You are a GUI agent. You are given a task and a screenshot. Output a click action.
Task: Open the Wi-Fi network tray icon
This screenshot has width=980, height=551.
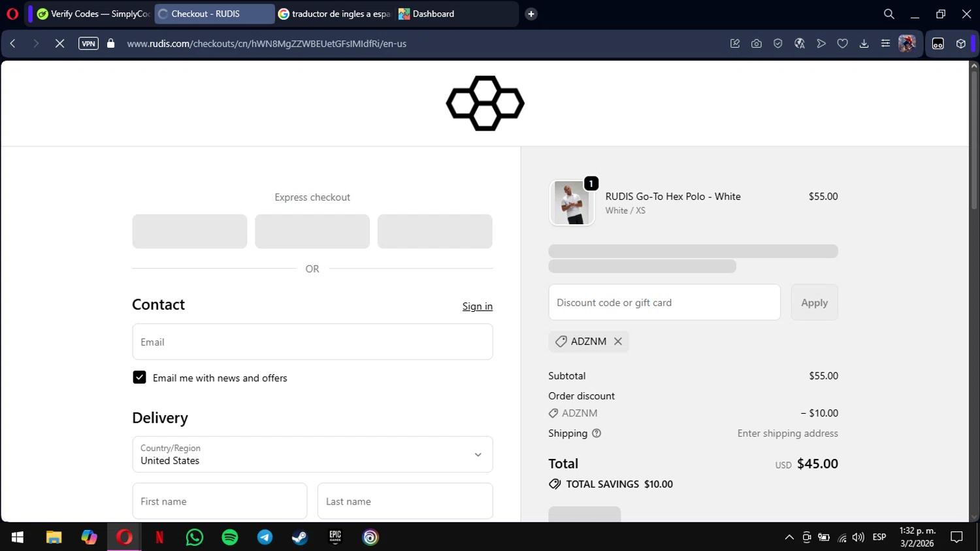pos(842,537)
